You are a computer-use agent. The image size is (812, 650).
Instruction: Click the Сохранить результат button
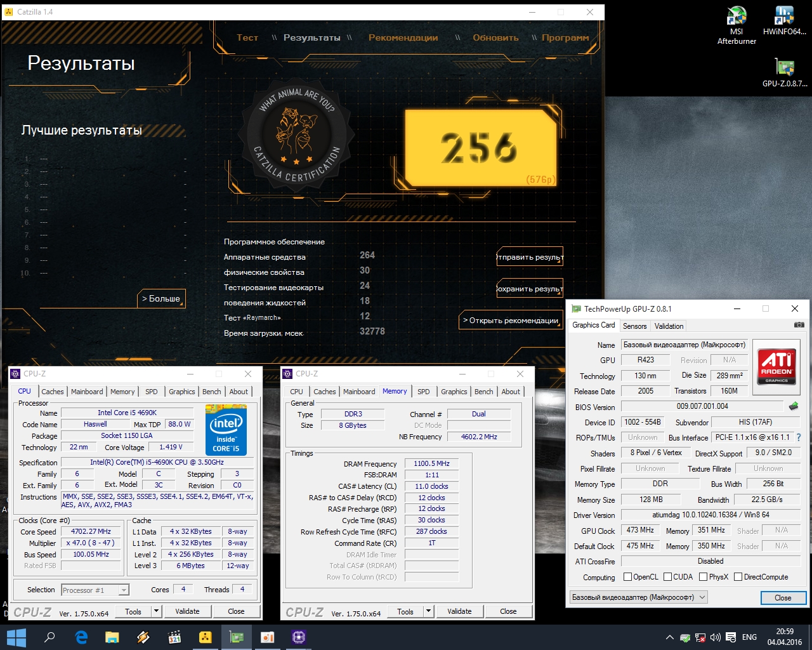click(x=530, y=289)
